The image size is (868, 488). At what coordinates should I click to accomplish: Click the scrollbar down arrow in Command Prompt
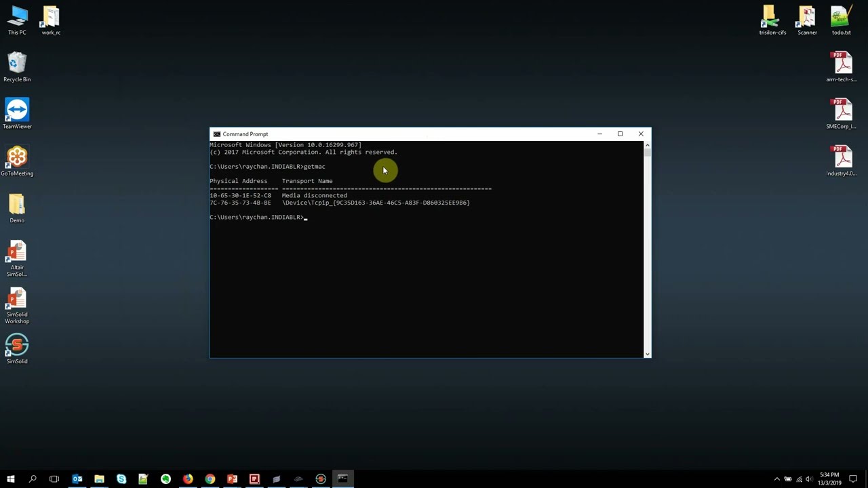point(647,354)
